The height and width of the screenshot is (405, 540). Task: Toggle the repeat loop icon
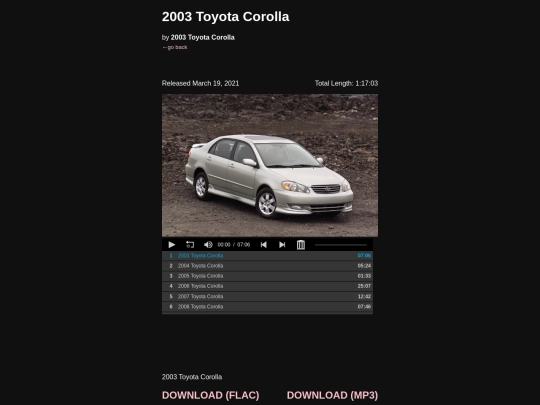190,245
